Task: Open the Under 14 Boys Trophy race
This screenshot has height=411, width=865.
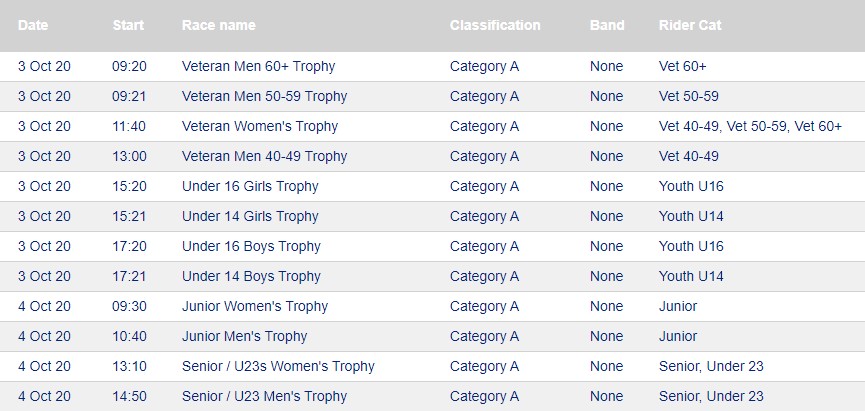Action: 252,276
